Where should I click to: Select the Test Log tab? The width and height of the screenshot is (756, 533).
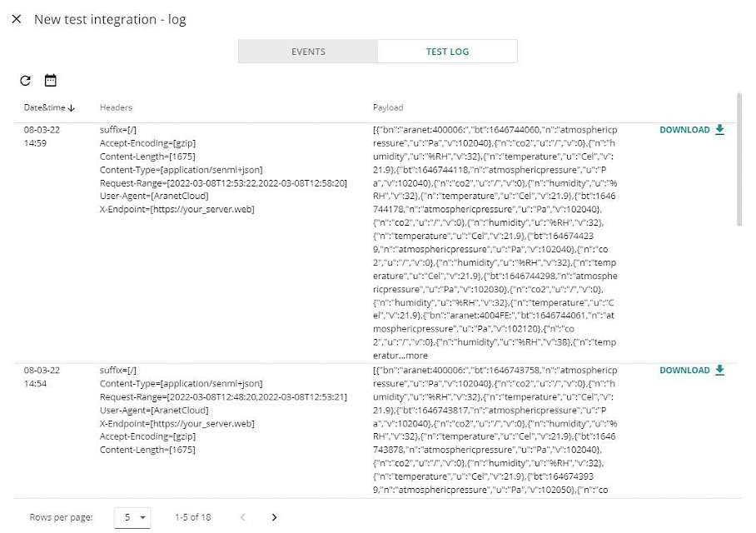pos(447,52)
